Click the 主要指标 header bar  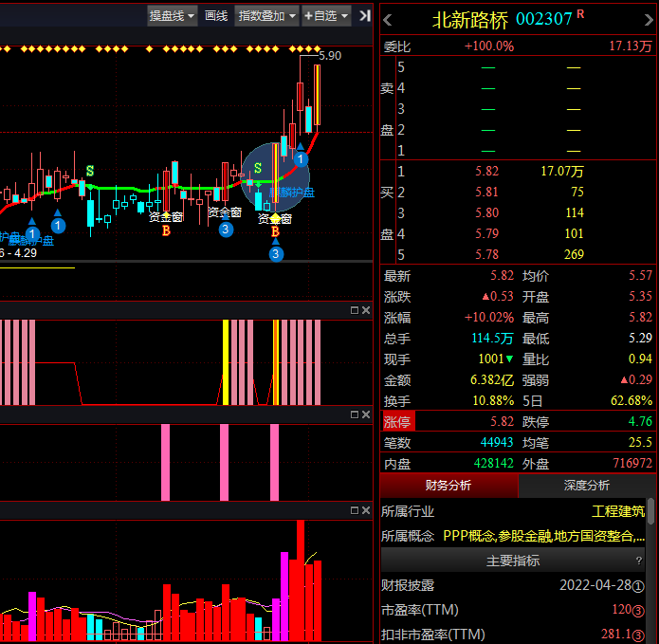coord(513,561)
